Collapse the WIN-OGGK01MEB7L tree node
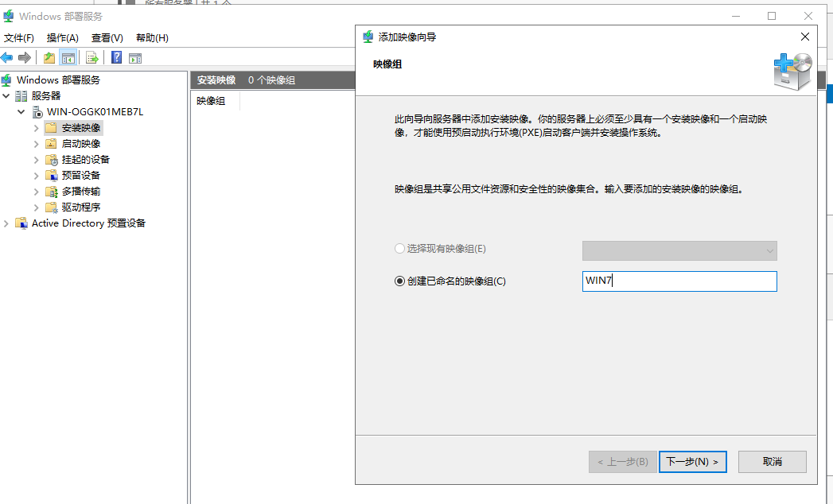This screenshot has height=504, width=833. (x=21, y=112)
